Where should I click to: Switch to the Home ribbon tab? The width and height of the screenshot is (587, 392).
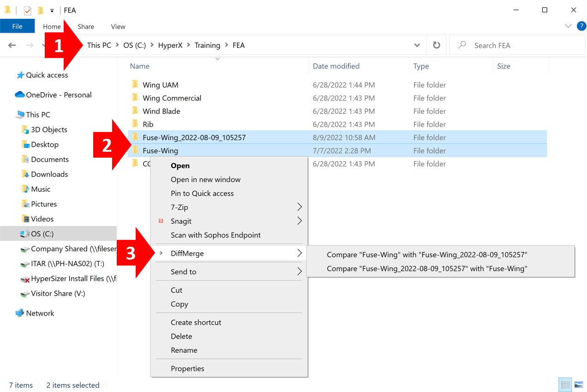(x=52, y=26)
